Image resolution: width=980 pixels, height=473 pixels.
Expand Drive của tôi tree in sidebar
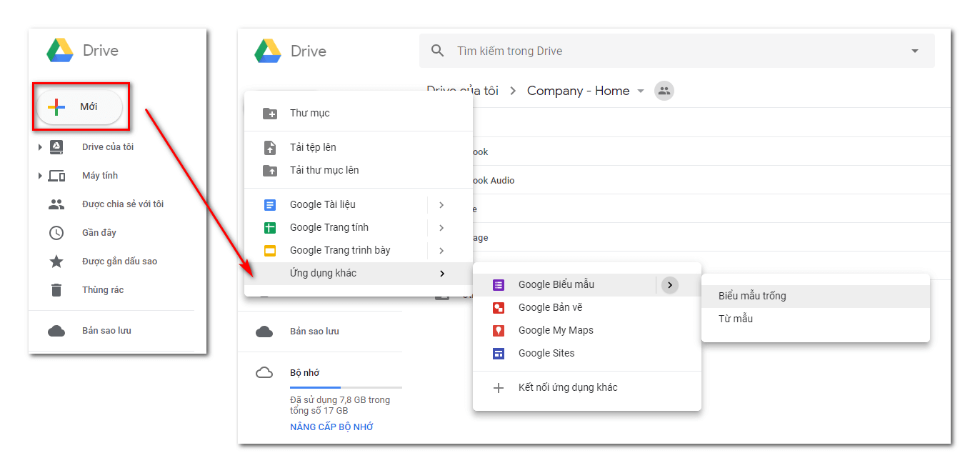click(x=40, y=147)
